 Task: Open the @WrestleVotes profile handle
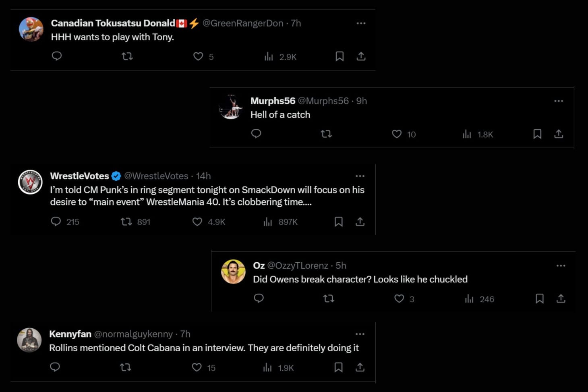(x=156, y=176)
